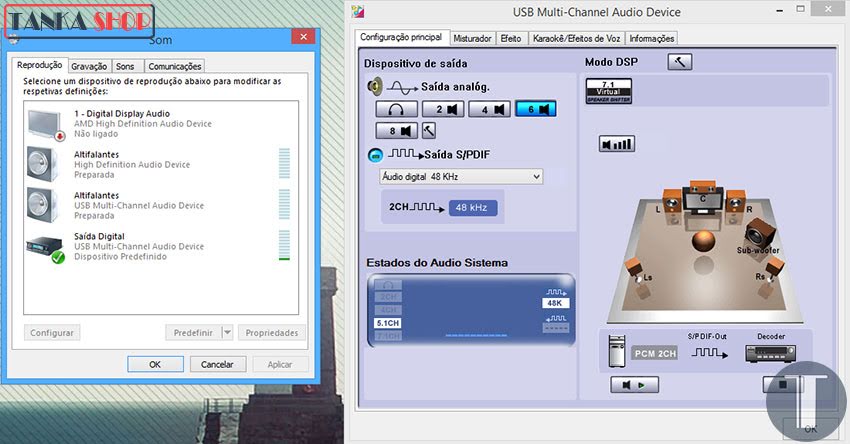Click the left front speaker L
This screenshot has height=444, width=850.
click(672, 202)
